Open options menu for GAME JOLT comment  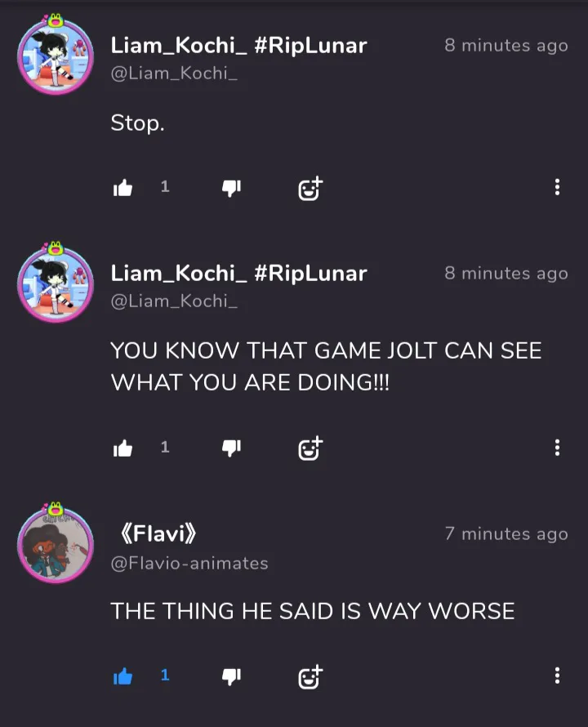558,448
